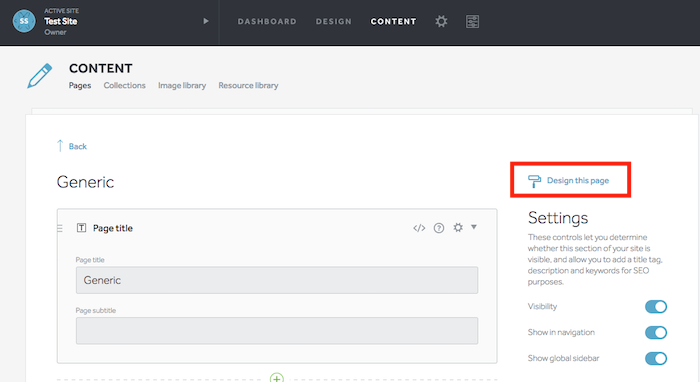Go Back to the pages list
Image resolution: width=700 pixels, height=382 pixels.
[x=72, y=146]
